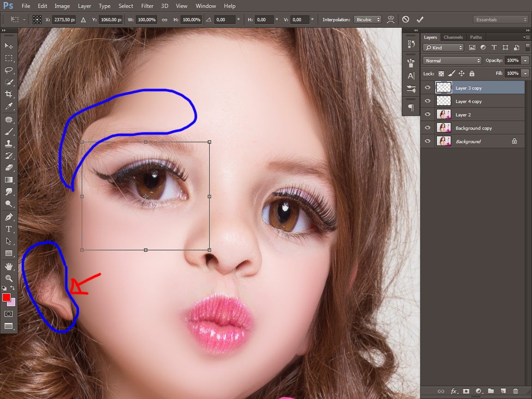532x399 pixels.
Task: Open the File menu
Action: click(26, 6)
